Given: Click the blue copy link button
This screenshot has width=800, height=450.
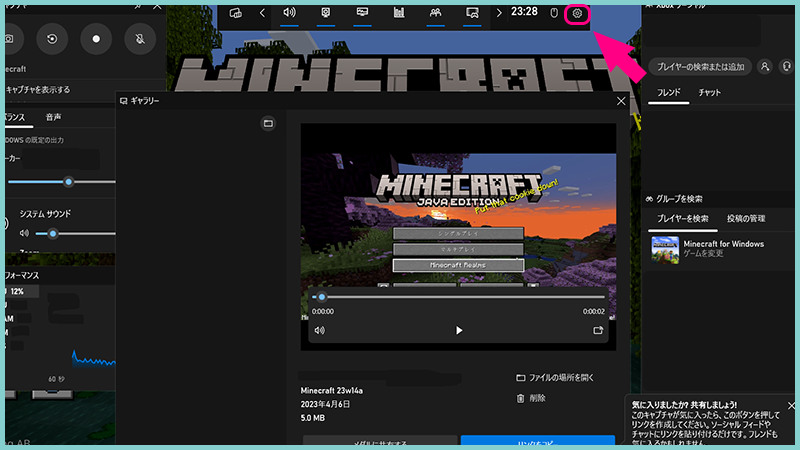Looking at the screenshot, I should 538,440.
